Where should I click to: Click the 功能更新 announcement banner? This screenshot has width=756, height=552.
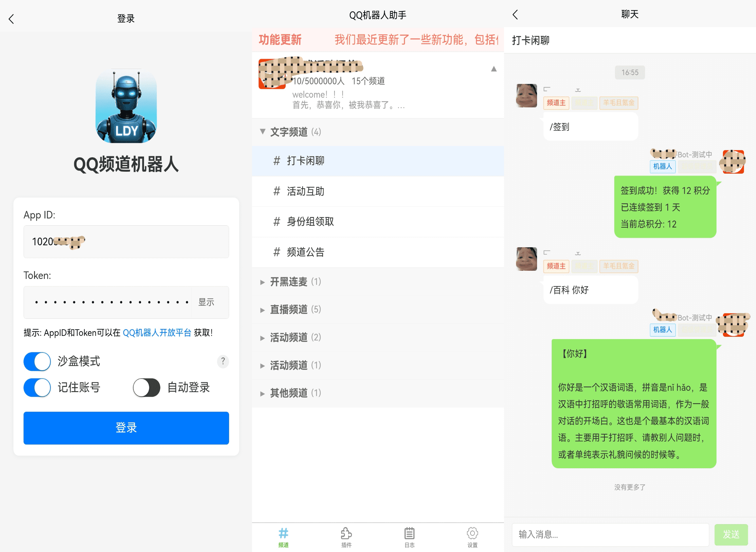pyautogui.click(x=378, y=40)
